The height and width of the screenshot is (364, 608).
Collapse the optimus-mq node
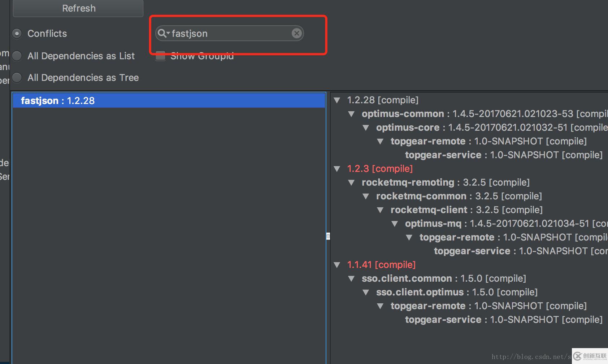point(395,224)
